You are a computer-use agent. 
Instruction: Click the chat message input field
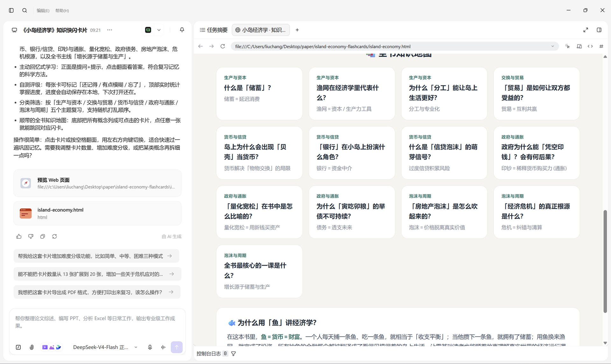97,322
